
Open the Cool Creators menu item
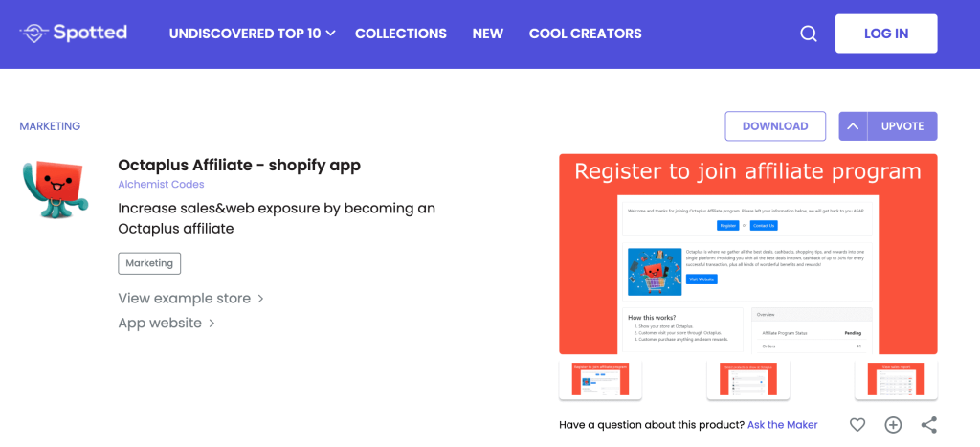point(586,34)
